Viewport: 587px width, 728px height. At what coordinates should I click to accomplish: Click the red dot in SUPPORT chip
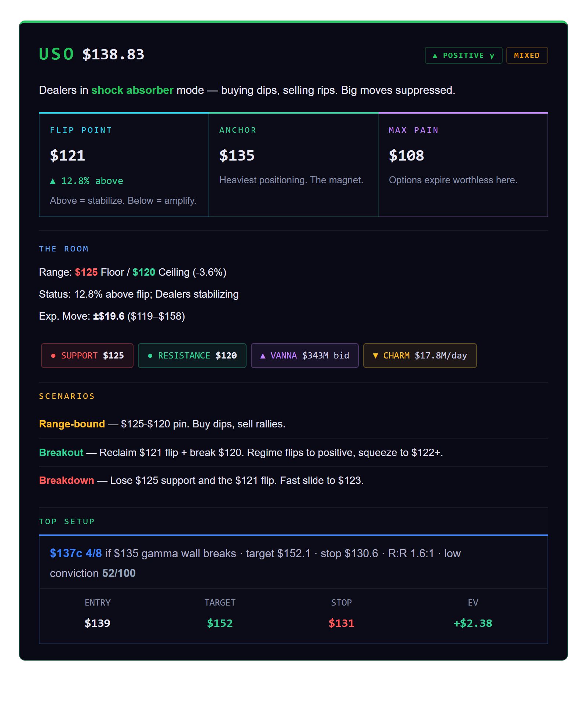click(54, 356)
